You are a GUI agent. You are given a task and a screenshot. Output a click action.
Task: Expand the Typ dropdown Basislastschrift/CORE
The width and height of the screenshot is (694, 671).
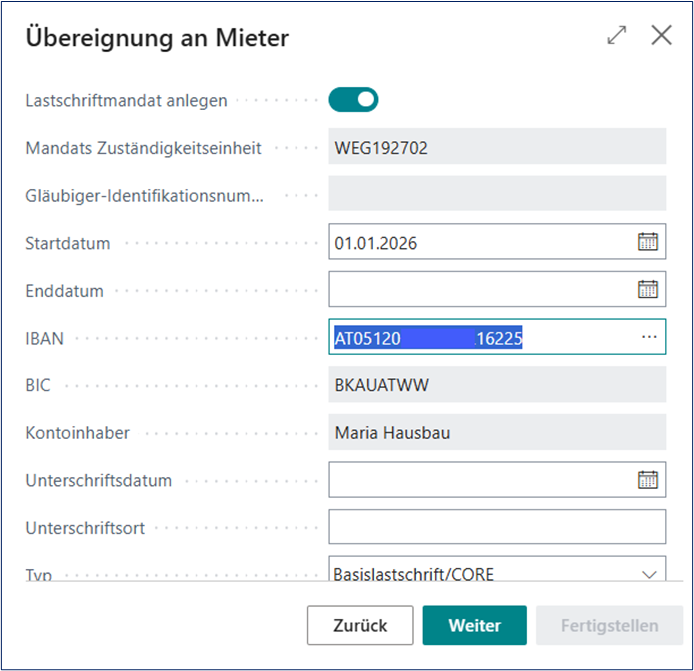pyautogui.click(x=649, y=574)
